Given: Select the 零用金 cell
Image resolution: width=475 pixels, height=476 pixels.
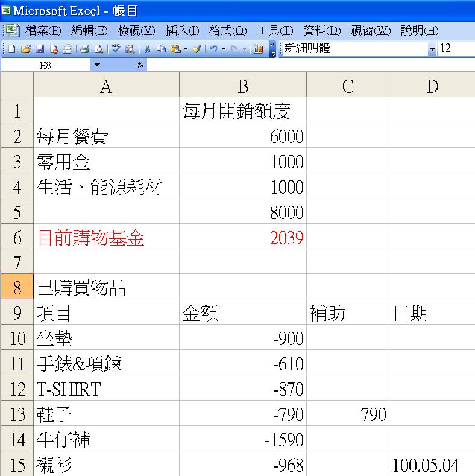Looking at the screenshot, I should 106,160.
